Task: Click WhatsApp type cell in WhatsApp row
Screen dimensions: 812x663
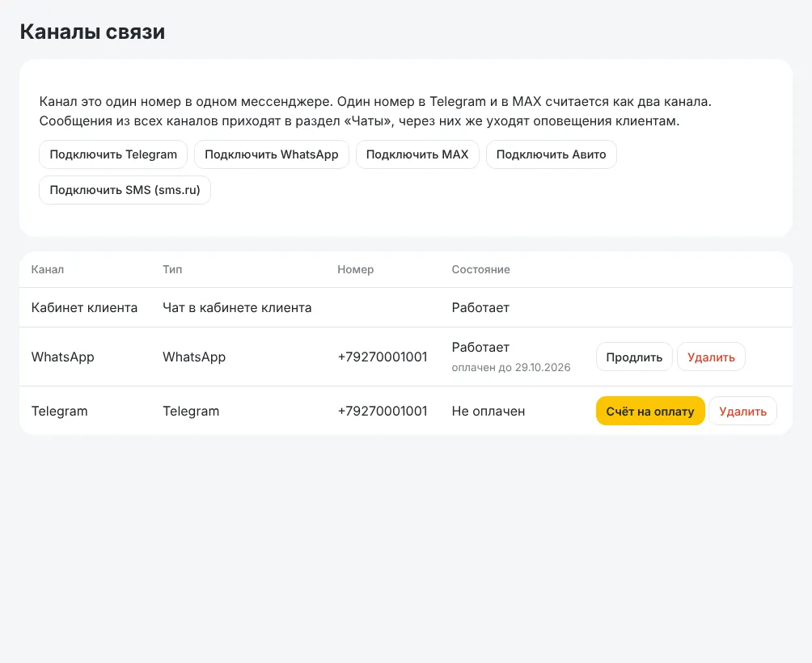Action: pos(194,357)
